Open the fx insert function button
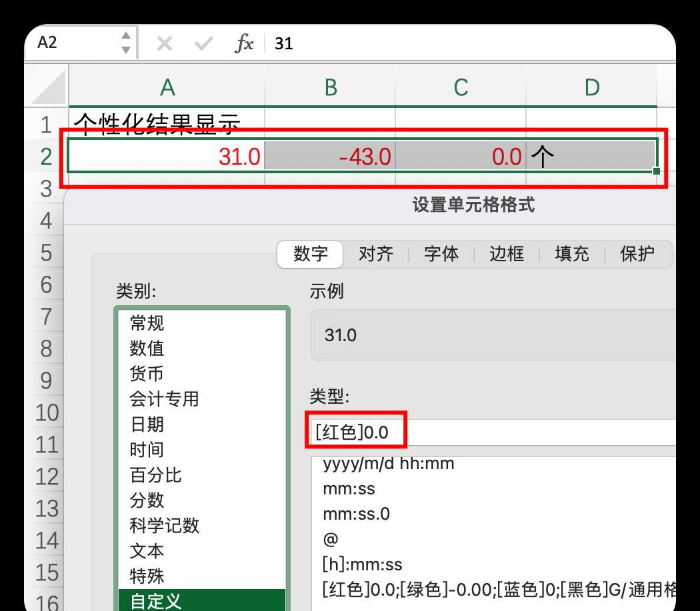 click(244, 43)
